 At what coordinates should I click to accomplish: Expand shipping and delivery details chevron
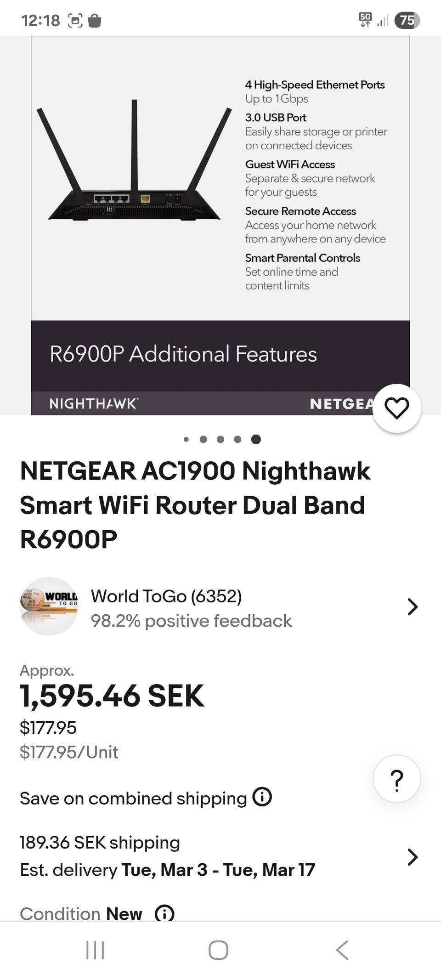412,857
